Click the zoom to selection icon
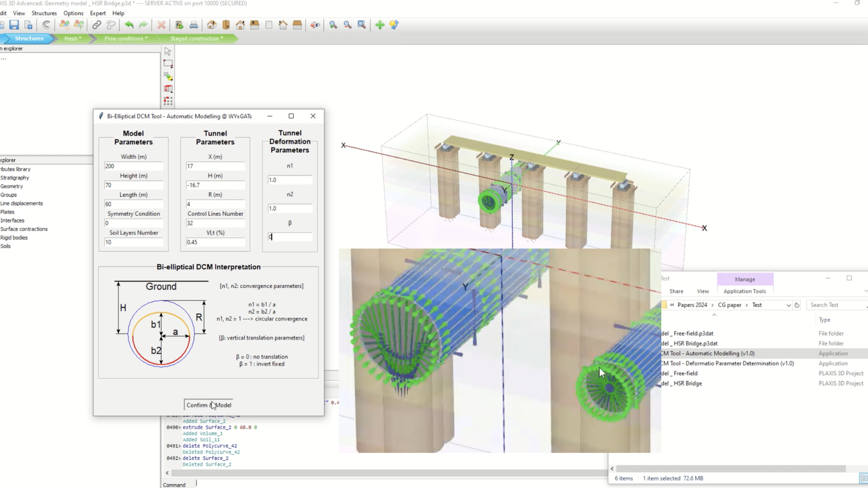Image resolution: width=868 pixels, height=488 pixels. 362,25
